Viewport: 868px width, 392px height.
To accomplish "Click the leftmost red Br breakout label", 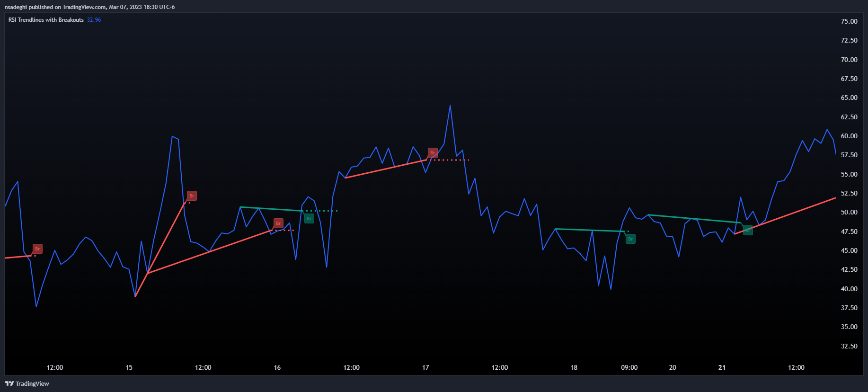I will [37, 249].
